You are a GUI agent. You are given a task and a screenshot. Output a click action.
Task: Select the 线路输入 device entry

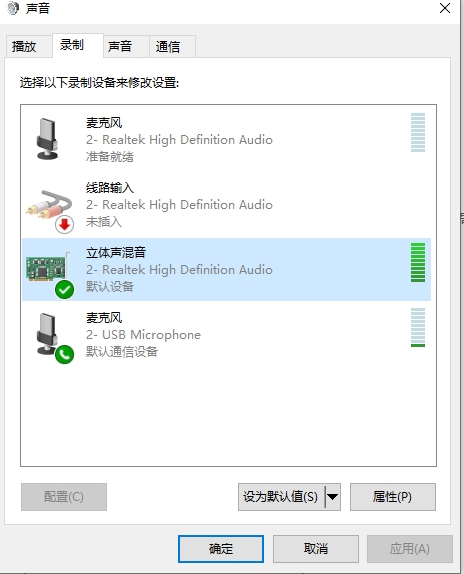coord(227,205)
